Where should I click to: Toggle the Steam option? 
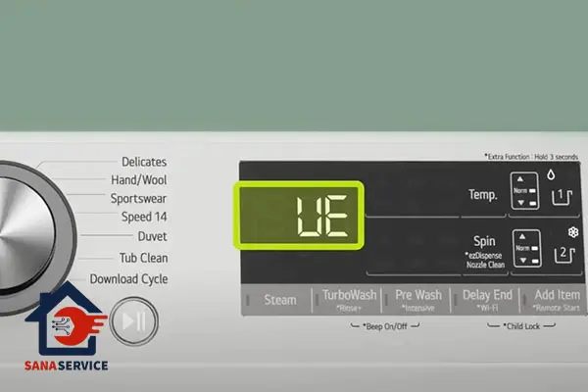[x=279, y=300]
